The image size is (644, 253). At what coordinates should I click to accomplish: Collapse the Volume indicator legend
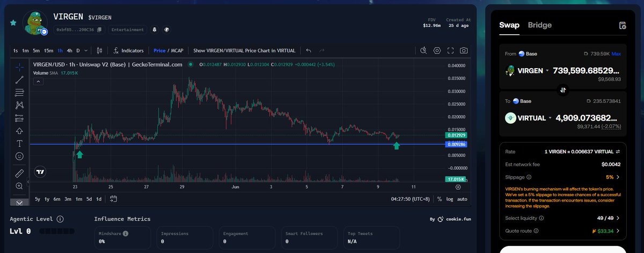[38, 81]
